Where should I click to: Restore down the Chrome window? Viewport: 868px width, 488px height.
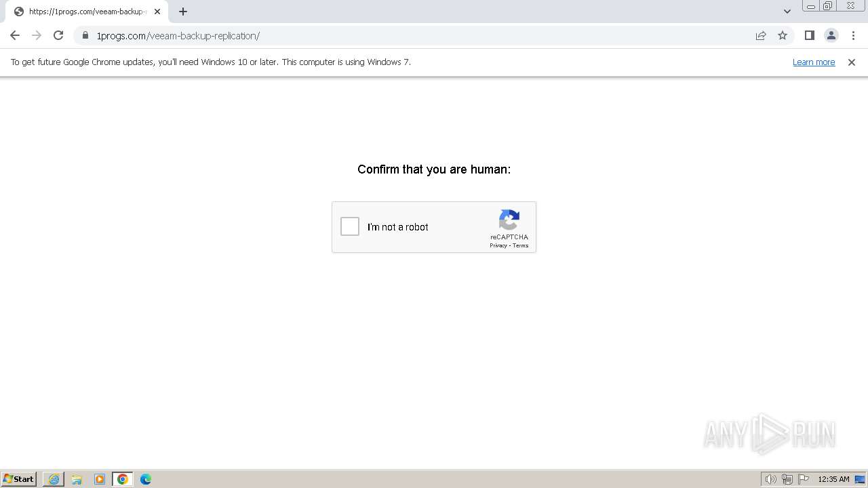[828, 6]
